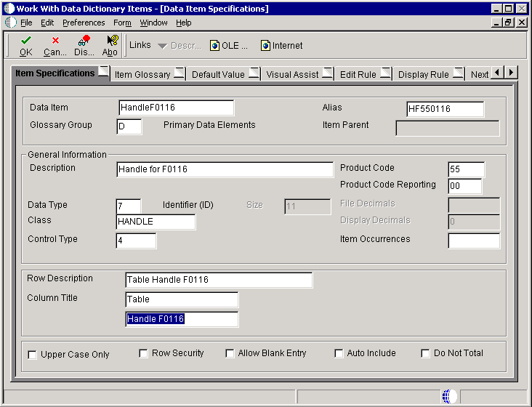Click the Size field showing 11
This screenshot has height=407, width=532.
point(307,206)
